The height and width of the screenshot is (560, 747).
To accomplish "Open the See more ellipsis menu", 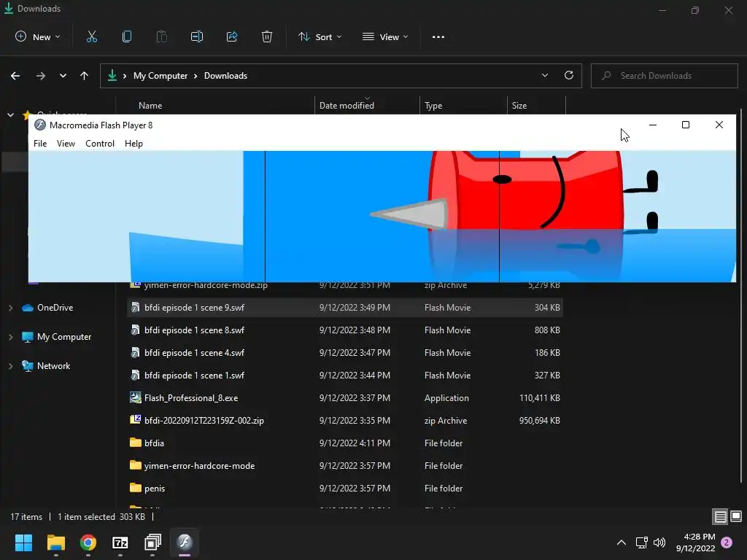I will (438, 36).
